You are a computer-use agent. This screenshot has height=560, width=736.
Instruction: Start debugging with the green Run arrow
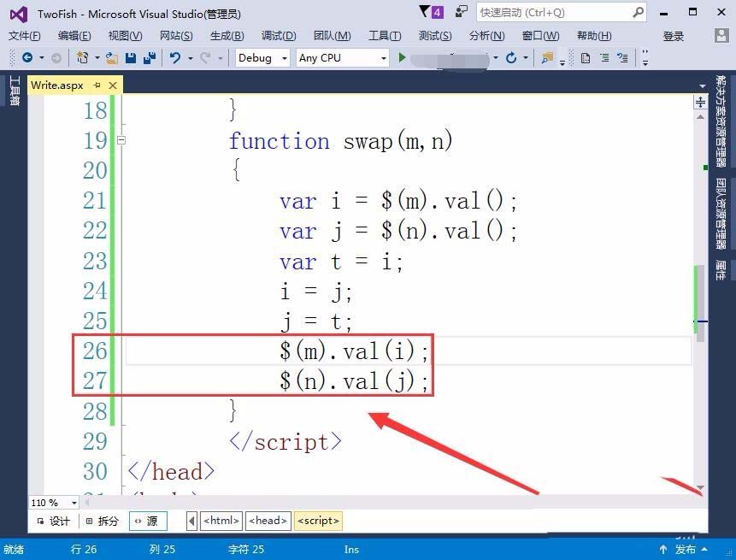[402, 57]
